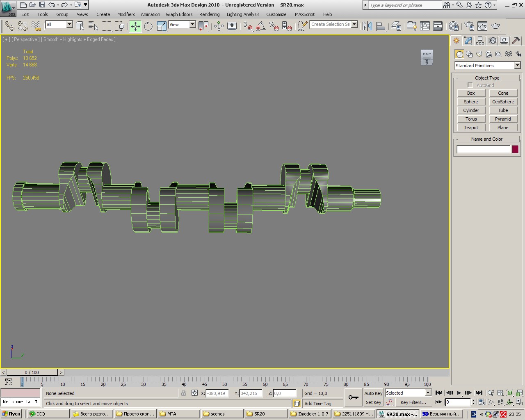Viewport: 525px width, 420px height.
Task: Play the animation
Action: tap(459, 393)
